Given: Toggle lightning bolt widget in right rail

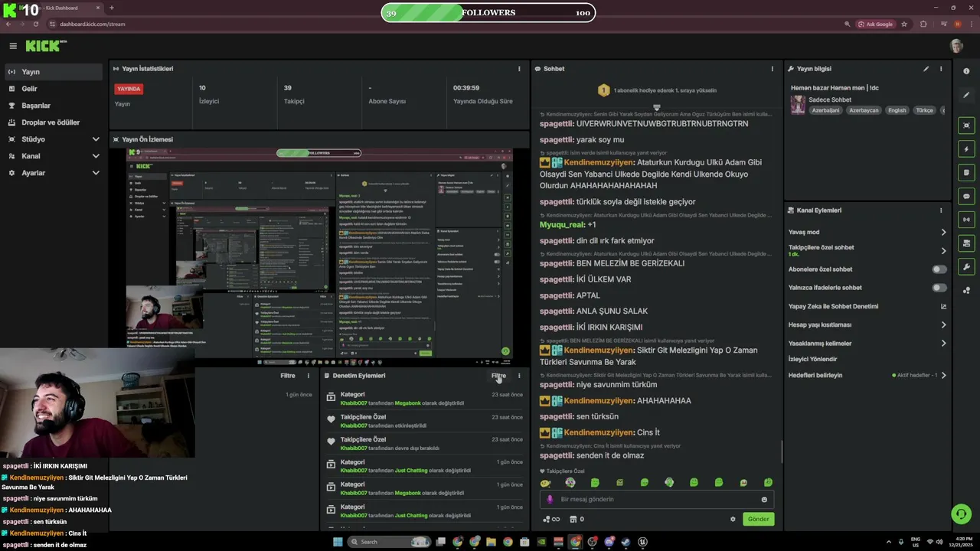Looking at the screenshot, I should (966, 149).
